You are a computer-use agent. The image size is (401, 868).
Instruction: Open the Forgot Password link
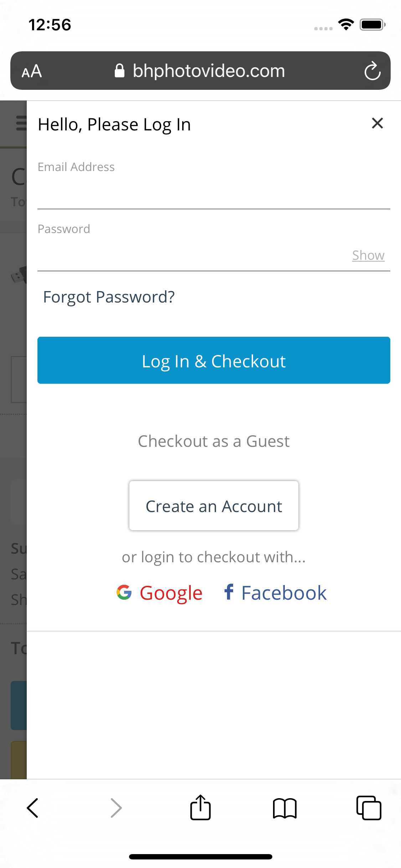point(109,297)
